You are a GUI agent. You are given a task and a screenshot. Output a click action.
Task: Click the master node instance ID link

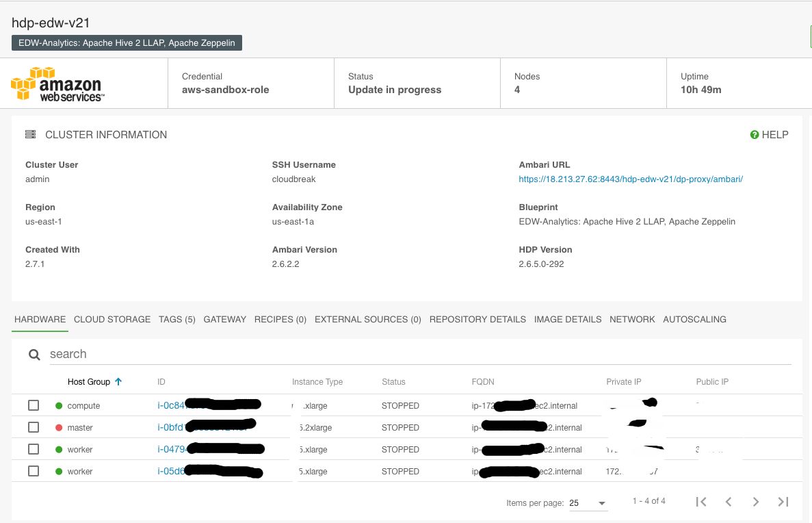point(171,427)
